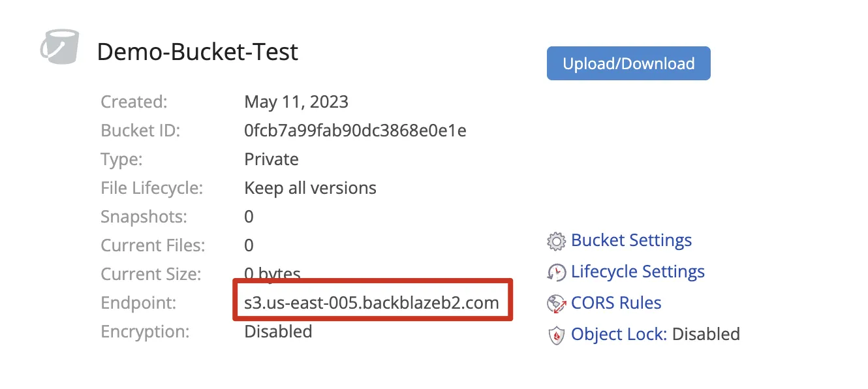Image resolution: width=868 pixels, height=389 pixels.
Task: Click the CORS Rules icon
Action: tap(556, 303)
